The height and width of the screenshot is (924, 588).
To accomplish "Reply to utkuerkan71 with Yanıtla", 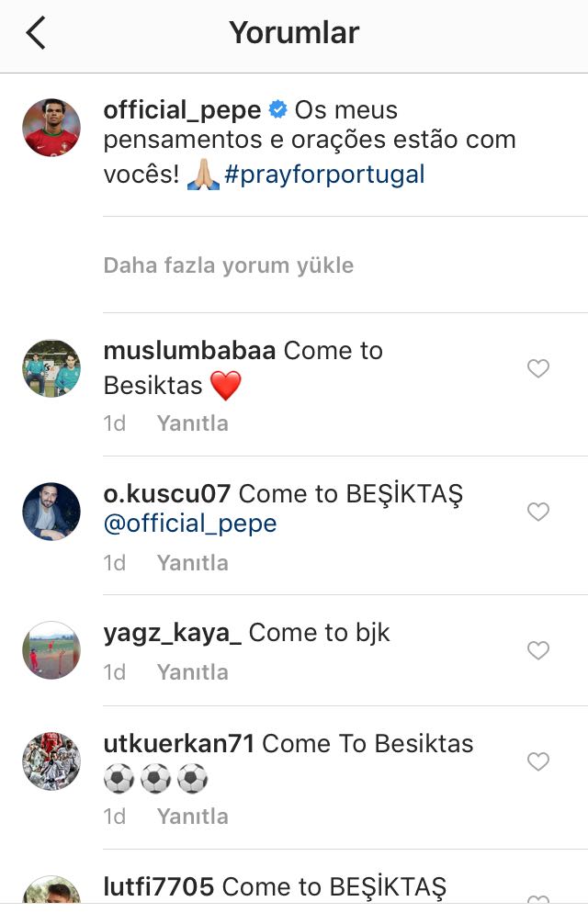I will click(x=193, y=817).
